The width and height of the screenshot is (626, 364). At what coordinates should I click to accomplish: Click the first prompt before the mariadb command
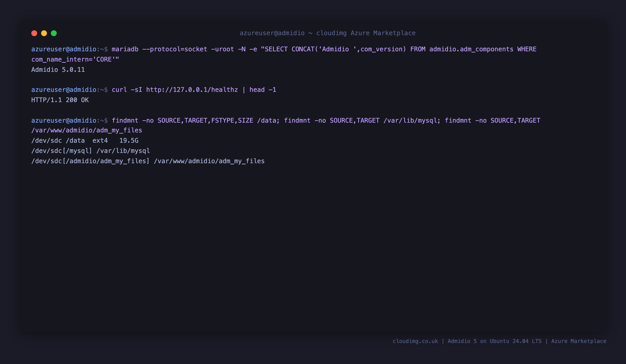point(69,49)
